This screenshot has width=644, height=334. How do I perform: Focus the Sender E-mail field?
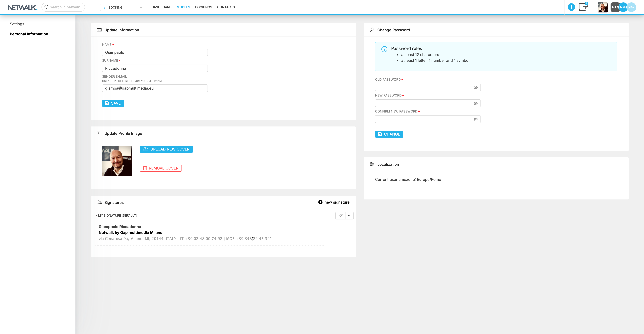coord(155,88)
